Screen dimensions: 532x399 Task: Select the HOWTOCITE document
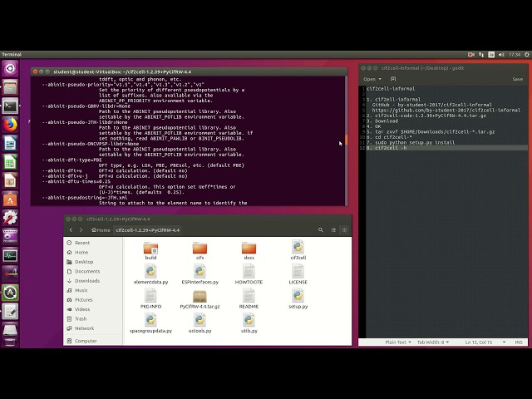(249, 274)
